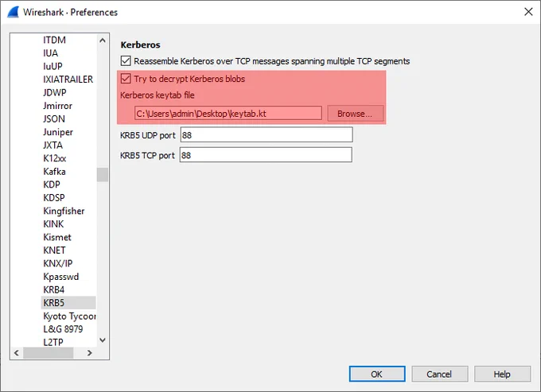541x392 pixels.
Task: Click the horizontal scrollbar thumb
Action: (49, 353)
